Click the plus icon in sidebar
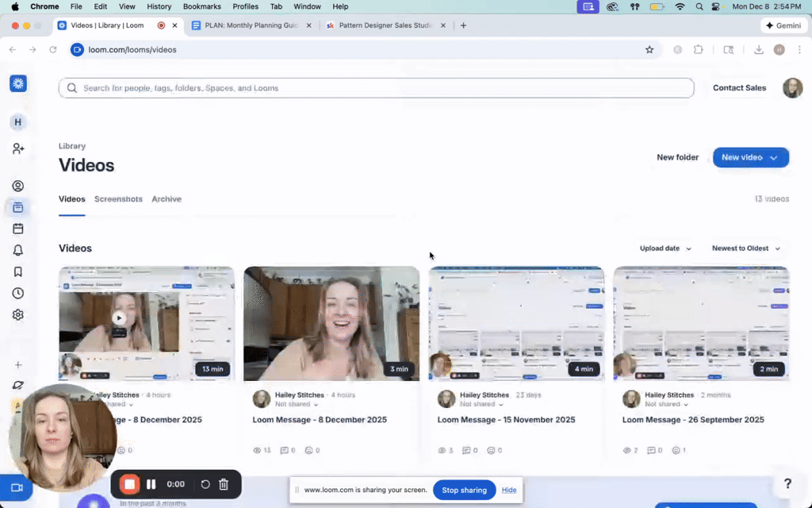The image size is (812, 508). 18,365
